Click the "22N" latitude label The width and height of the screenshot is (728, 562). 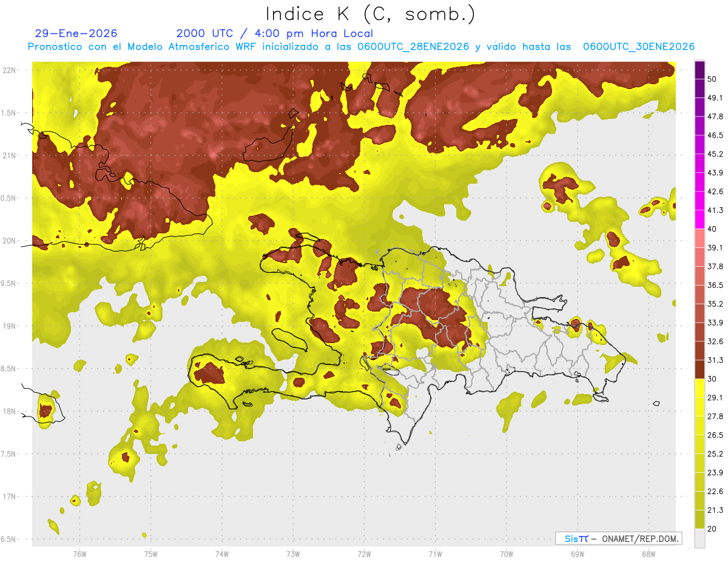(10, 70)
